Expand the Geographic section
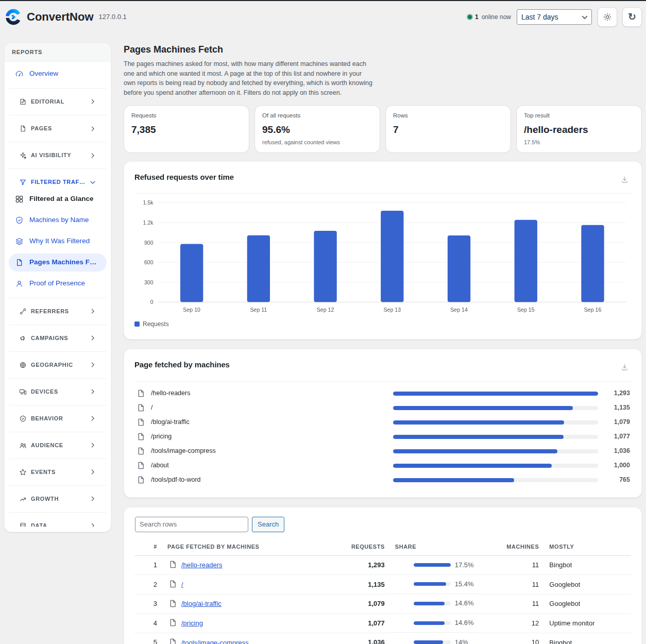 click(58, 365)
